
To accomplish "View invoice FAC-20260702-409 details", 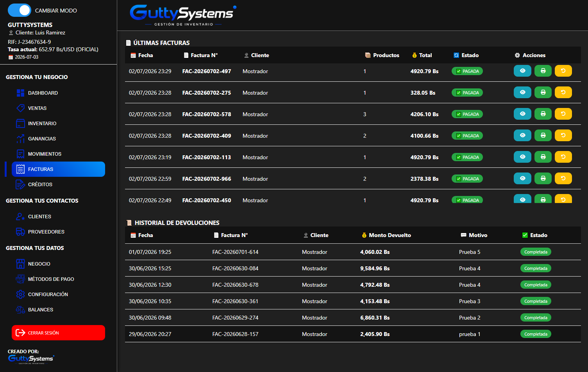I will (522, 135).
